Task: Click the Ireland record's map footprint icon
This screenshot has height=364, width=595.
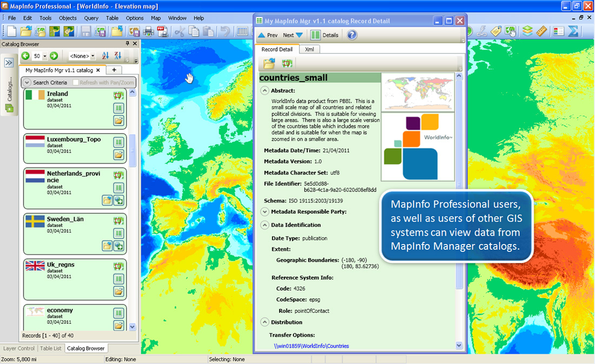Action: (118, 95)
